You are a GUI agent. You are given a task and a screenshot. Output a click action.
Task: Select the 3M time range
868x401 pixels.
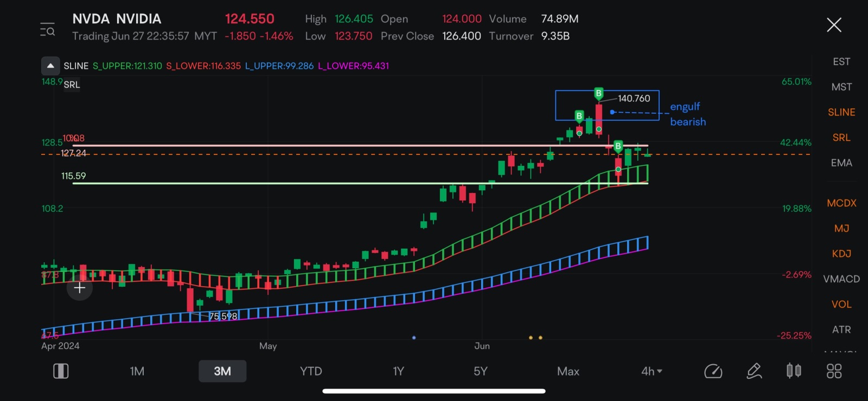coord(222,371)
